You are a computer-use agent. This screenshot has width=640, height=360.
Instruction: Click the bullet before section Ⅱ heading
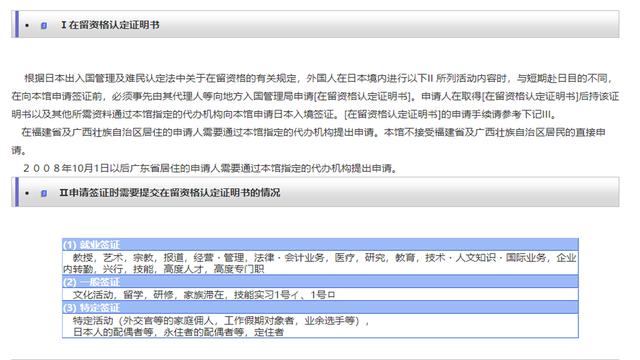click(27, 193)
